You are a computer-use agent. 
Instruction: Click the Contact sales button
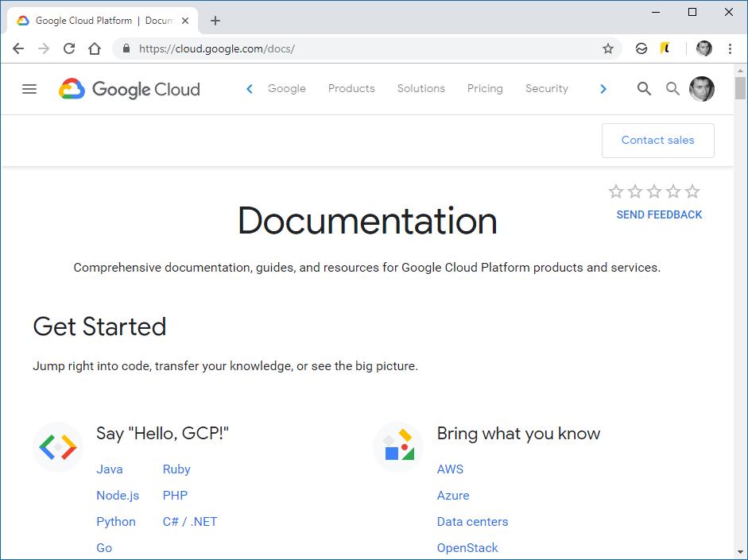pos(658,140)
